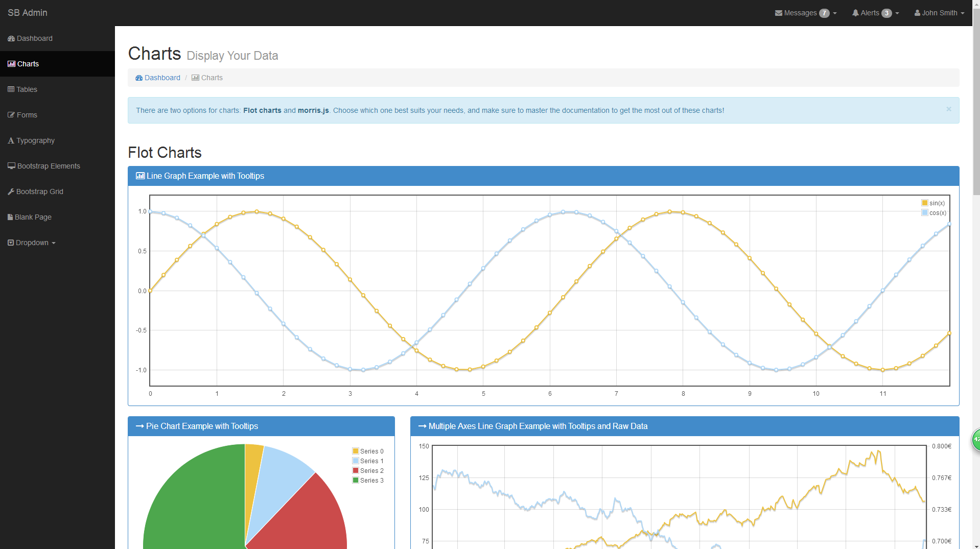
Task: Click the Dashboard gauge icon in sidebar
Action: [x=11, y=38]
